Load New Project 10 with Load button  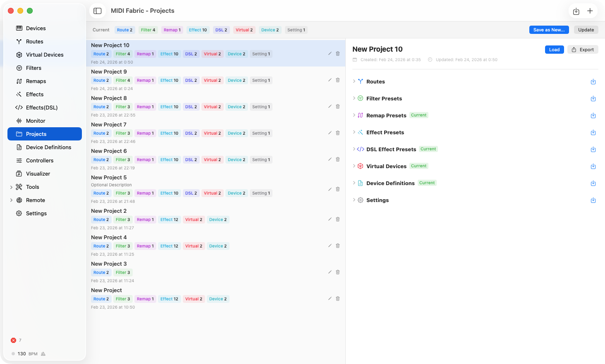pyautogui.click(x=554, y=50)
